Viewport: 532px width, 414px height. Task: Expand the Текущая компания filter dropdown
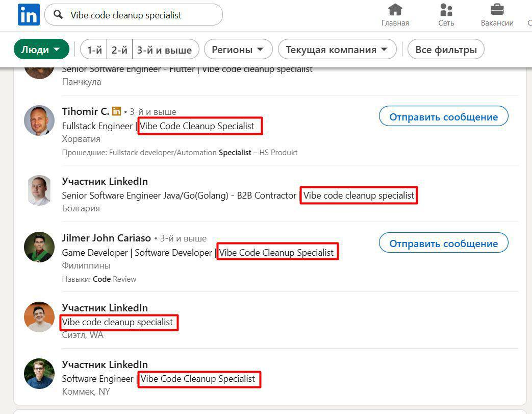[337, 50]
